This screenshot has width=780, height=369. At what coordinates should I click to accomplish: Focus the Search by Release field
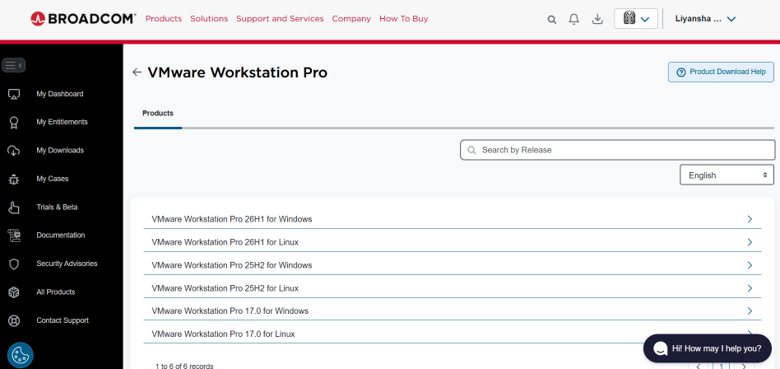pos(617,150)
